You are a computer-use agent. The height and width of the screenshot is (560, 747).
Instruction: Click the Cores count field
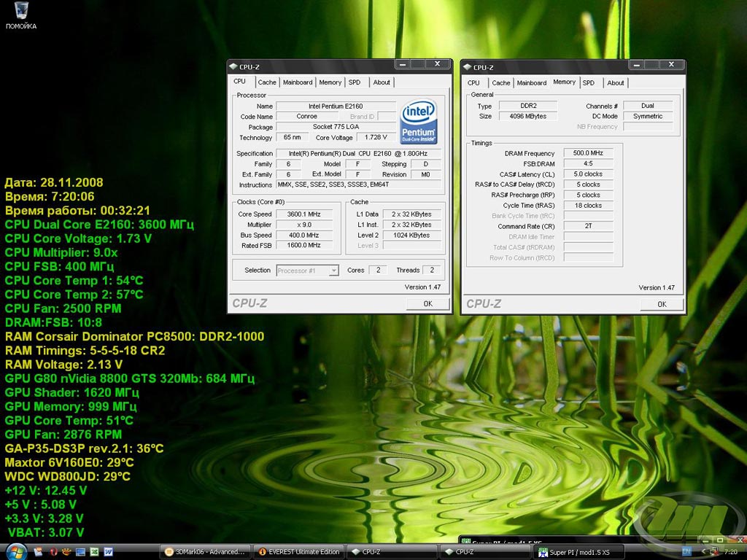click(x=379, y=270)
